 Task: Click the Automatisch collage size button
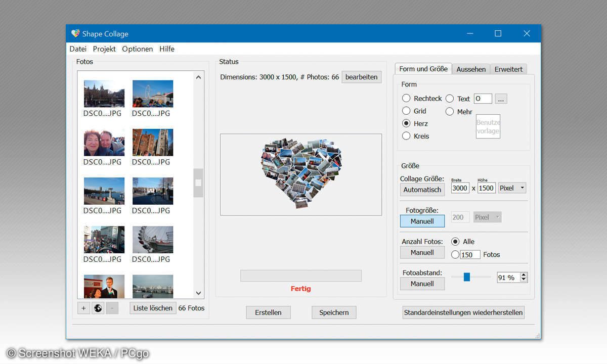422,190
